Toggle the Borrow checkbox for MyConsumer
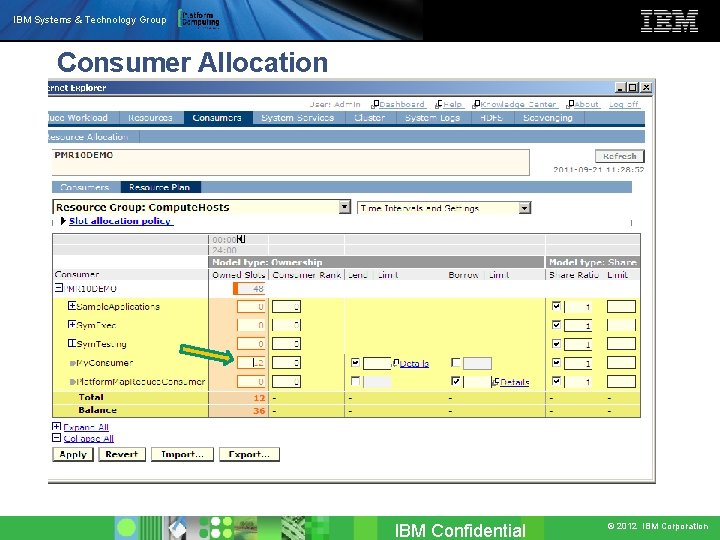 456,363
